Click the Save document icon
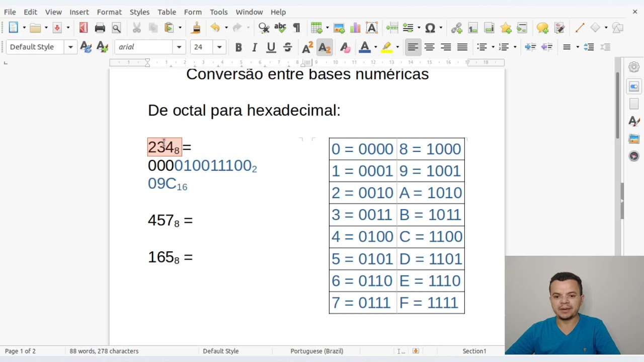 tap(57, 28)
